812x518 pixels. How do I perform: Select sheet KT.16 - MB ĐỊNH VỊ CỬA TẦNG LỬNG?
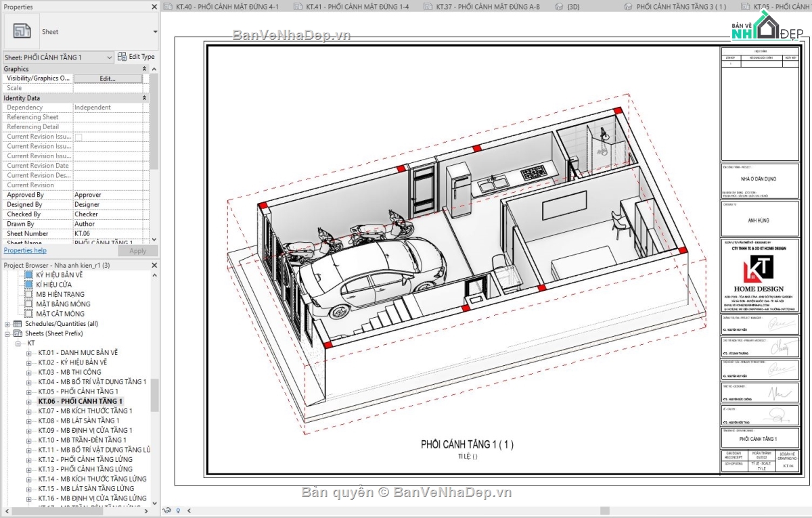coord(92,498)
